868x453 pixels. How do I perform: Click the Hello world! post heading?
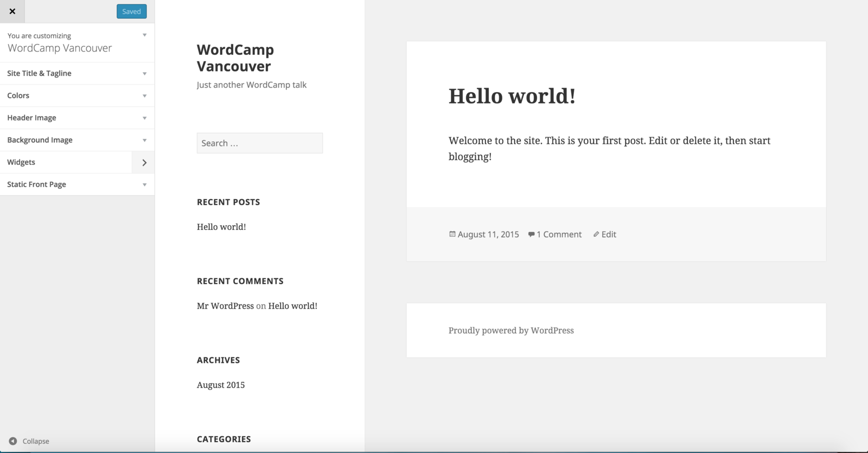[512, 96]
